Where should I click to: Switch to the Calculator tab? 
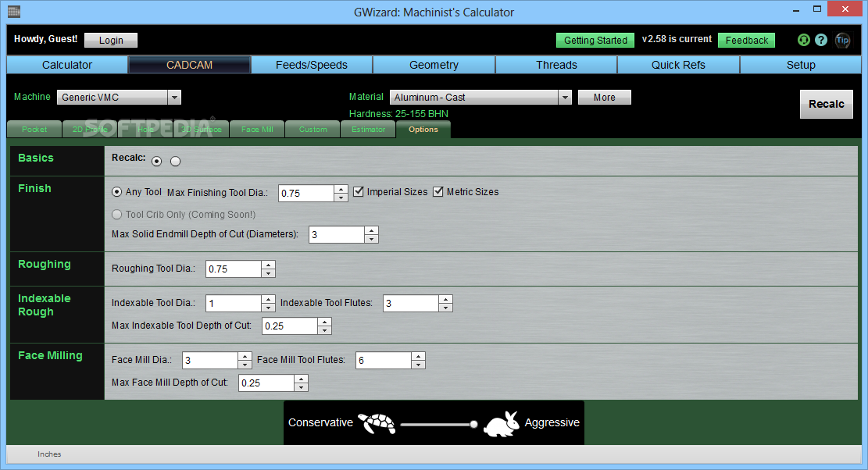67,65
